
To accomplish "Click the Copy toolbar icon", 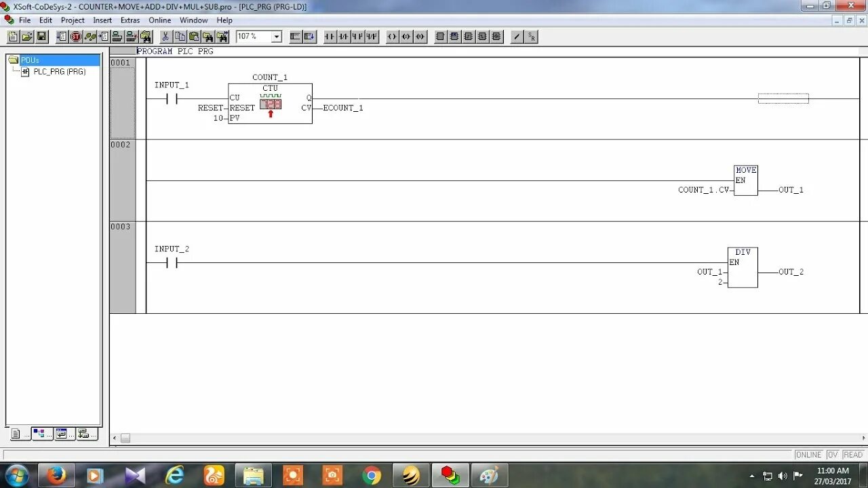I will pyautogui.click(x=180, y=37).
